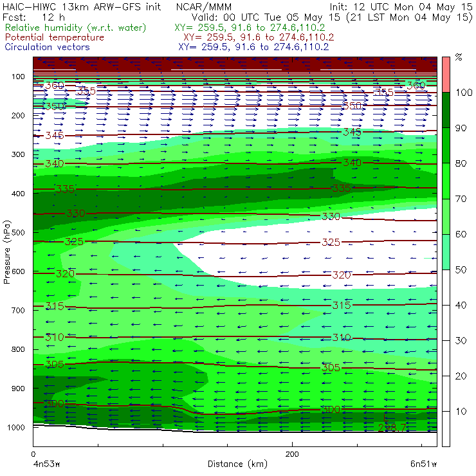Click the red 'Potential temperature' legend label
The image size is (476, 476).
click(55, 37)
